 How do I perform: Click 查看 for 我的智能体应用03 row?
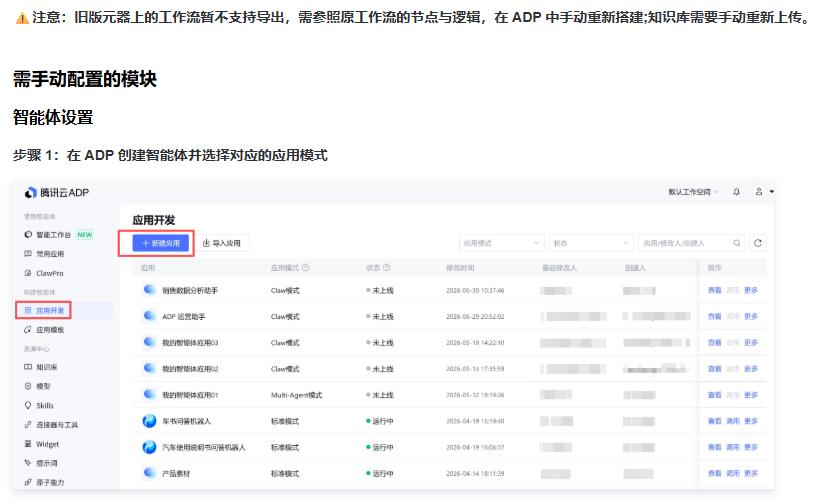point(714,343)
